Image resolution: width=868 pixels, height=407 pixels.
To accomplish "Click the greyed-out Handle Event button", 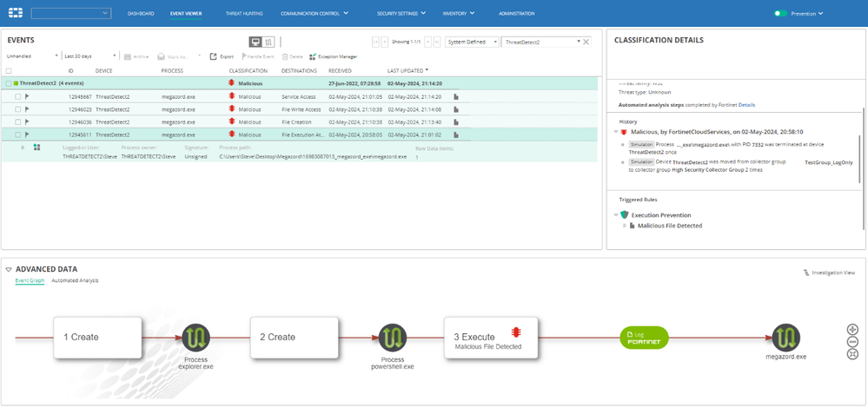I will tap(259, 56).
